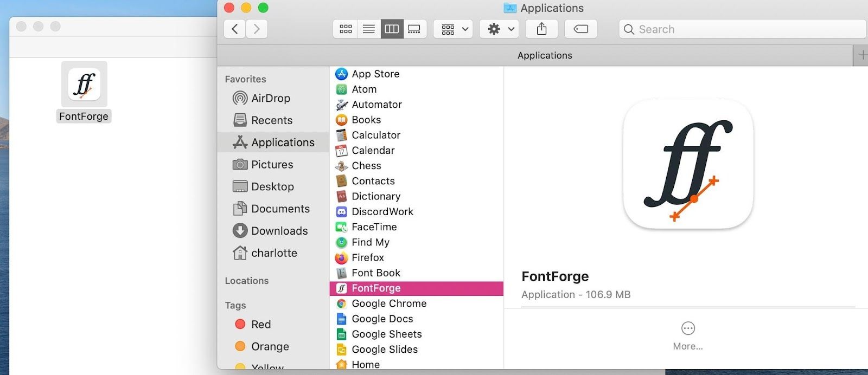Click the Favorites sidebar heading

pyautogui.click(x=245, y=79)
